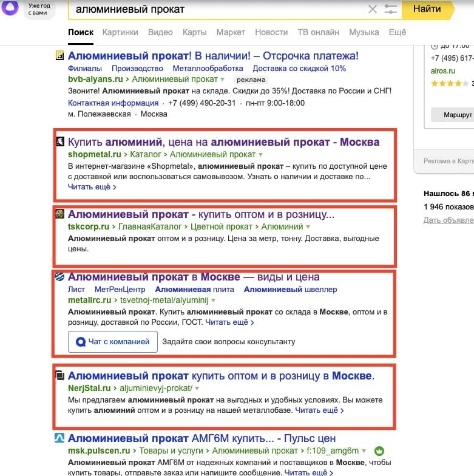
Task: Click the msk.pulscen.ru domain link
Action: pos(99,450)
